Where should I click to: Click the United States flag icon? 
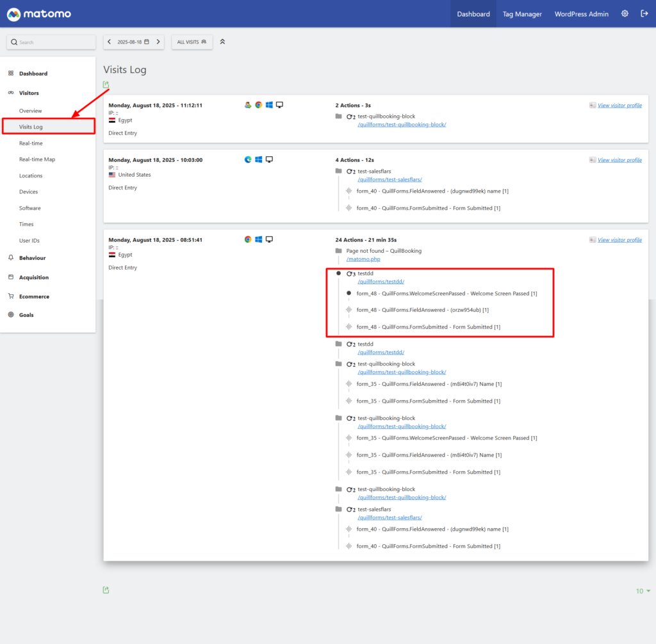coord(111,175)
